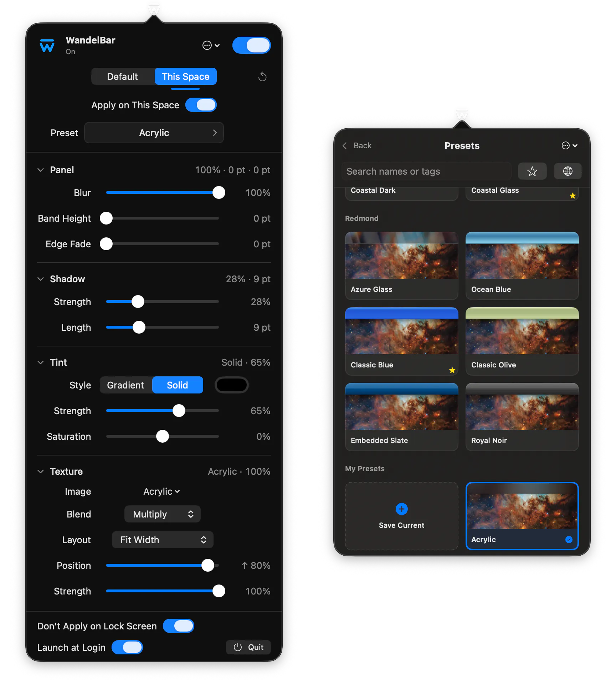Switch to the This Space tab

point(186,76)
